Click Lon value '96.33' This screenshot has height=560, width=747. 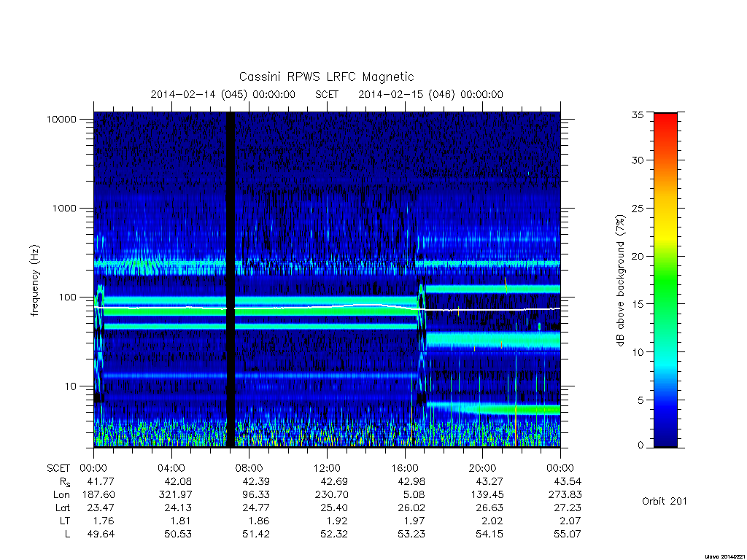[x=256, y=495]
